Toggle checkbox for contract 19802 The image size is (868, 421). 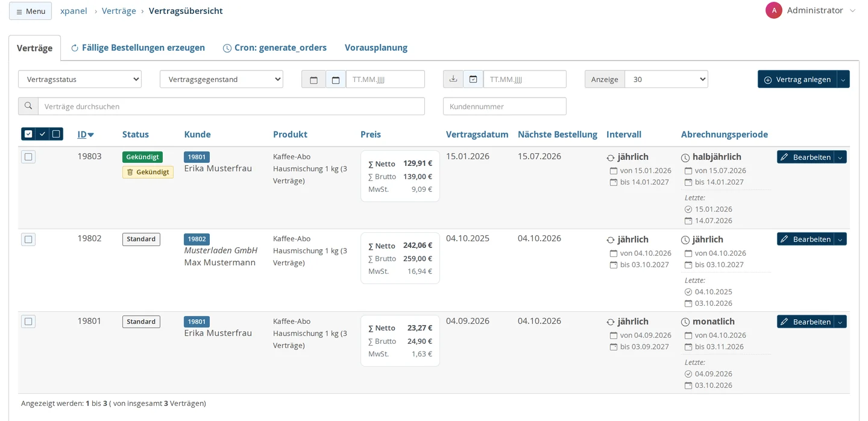[28, 239]
